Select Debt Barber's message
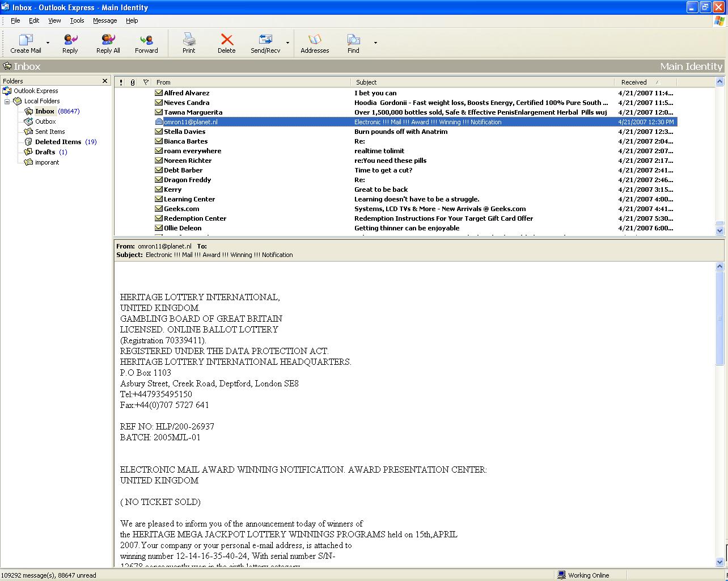 click(x=396, y=170)
